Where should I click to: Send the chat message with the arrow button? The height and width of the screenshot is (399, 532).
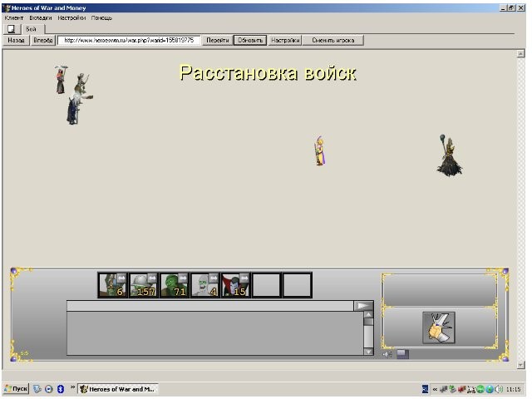tap(363, 306)
